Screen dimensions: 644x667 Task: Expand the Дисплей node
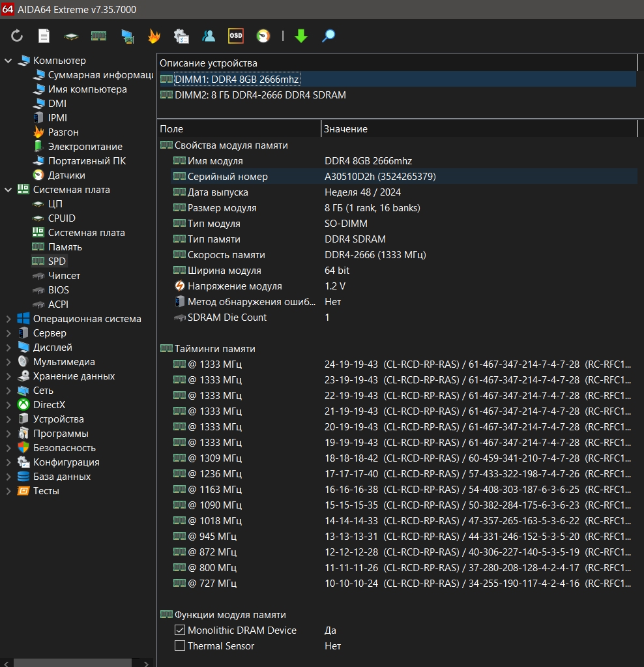point(8,348)
